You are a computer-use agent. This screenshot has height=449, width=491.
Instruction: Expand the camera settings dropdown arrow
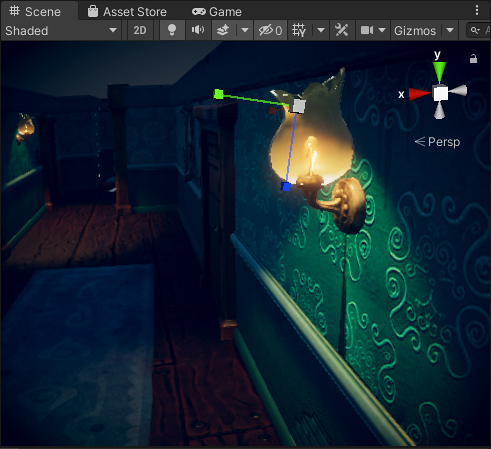point(382,31)
